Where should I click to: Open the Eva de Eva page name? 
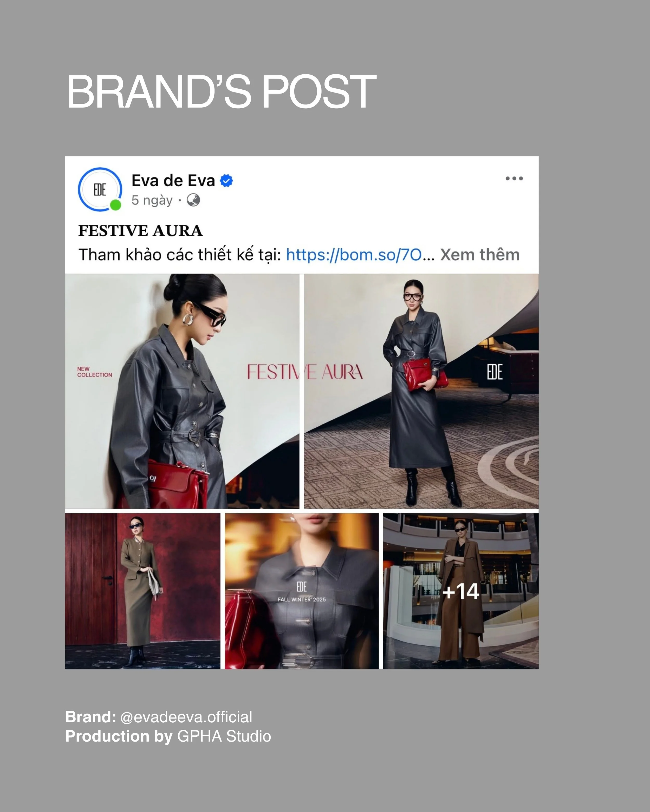click(173, 181)
